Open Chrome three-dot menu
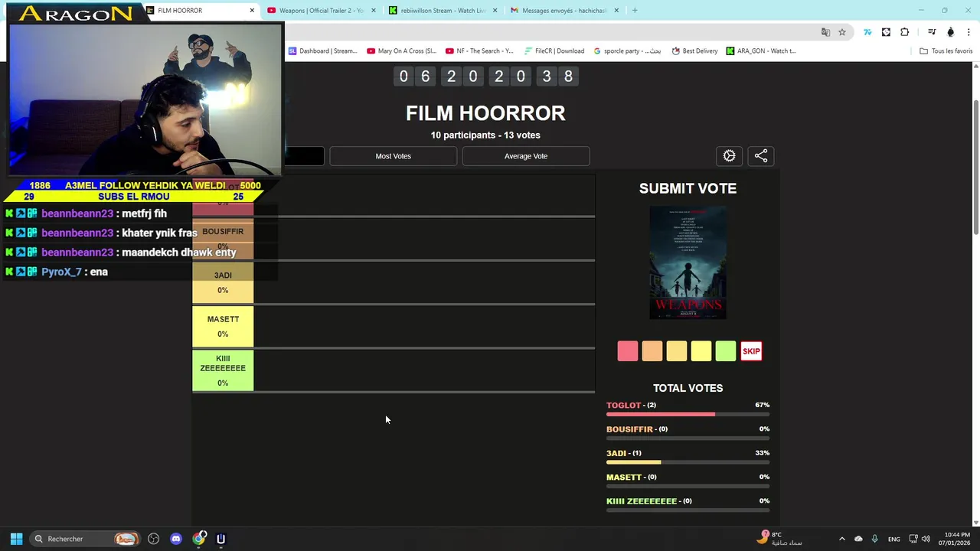This screenshot has width=980, height=551. [x=969, y=32]
